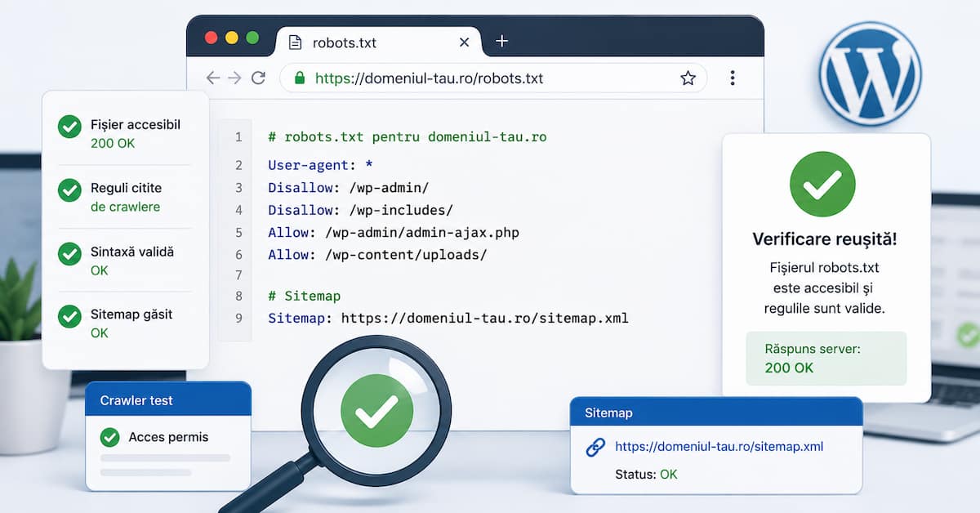Click line number 7 in the gutter
This screenshot has height=513, width=980.
pos(238,275)
